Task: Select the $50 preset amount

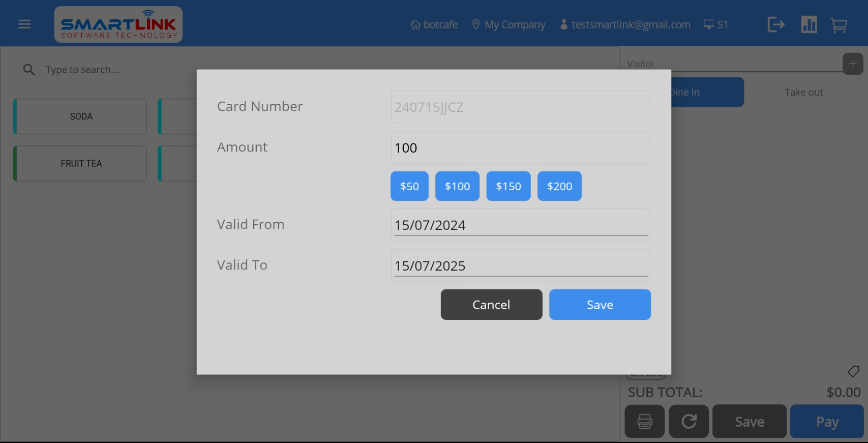Action: (x=409, y=186)
